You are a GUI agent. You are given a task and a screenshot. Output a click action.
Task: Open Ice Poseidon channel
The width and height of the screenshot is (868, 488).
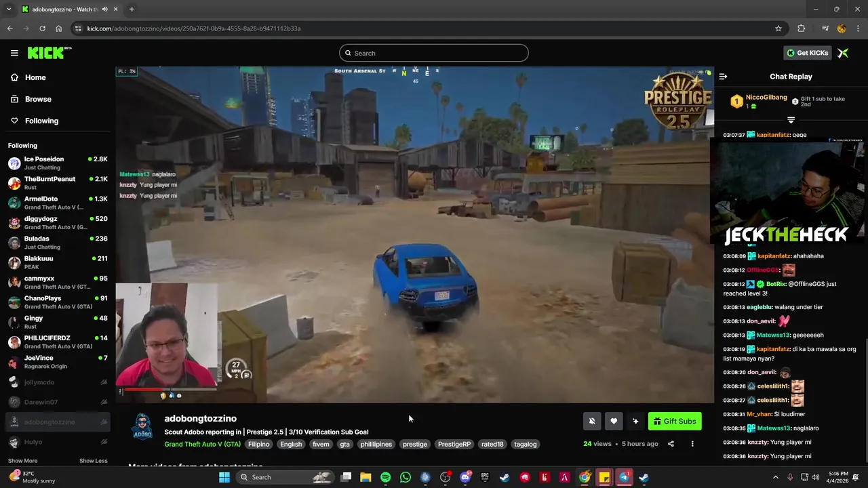click(x=58, y=163)
